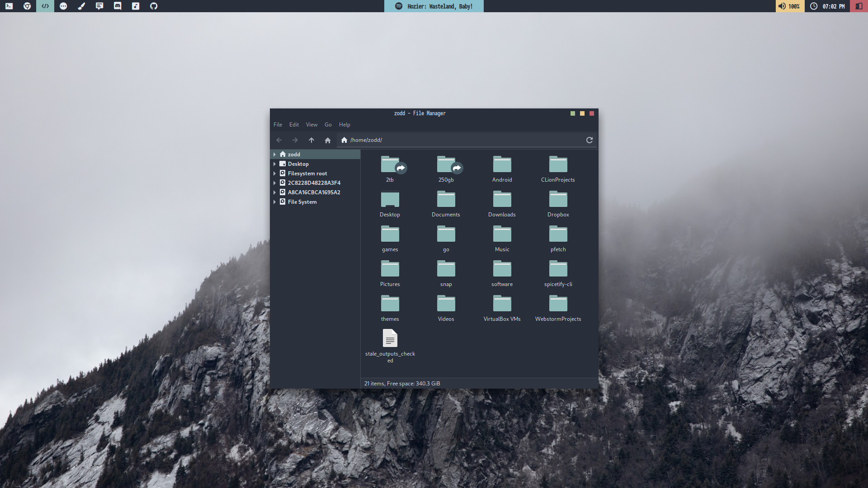
Task: Select the Desktop item in sidebar tree
Action: [x=298, y=164]
